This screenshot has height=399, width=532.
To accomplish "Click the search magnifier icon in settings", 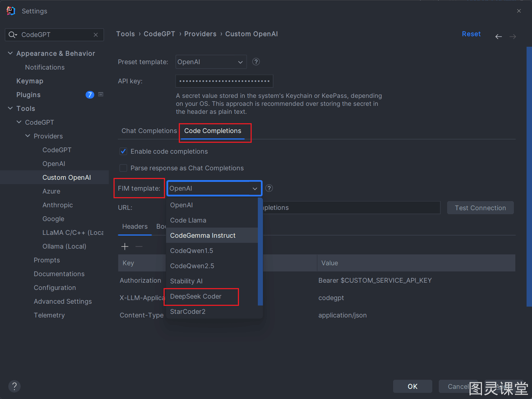I will [13, 35].
